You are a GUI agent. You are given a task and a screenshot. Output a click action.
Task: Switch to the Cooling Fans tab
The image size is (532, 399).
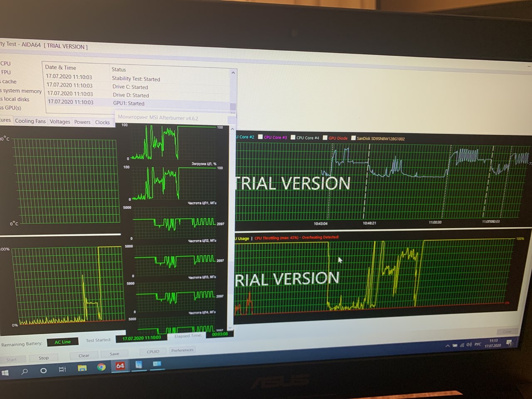click(x=30, y=121)
